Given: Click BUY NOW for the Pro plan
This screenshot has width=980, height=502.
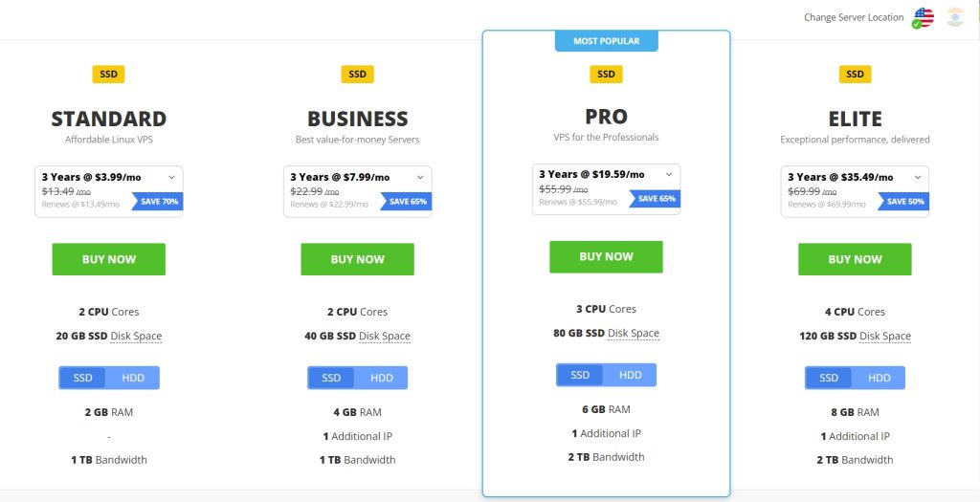Looking at the screenshot, I should (606, 256).
